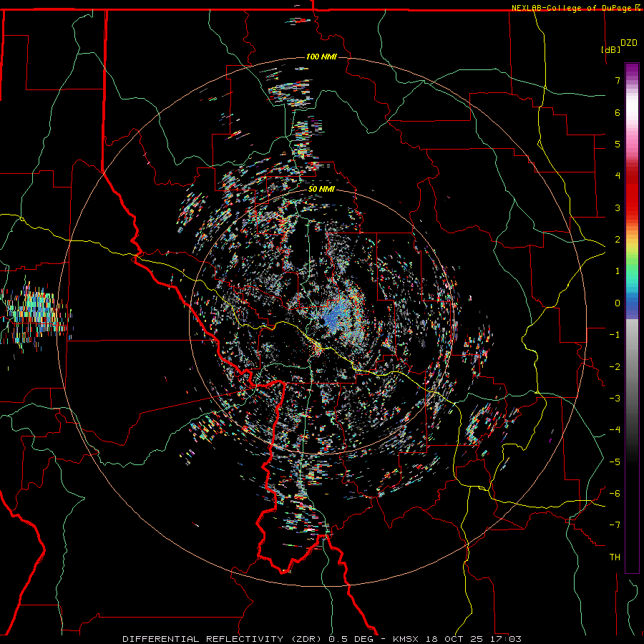Viewport: 644px width, 644px height.
Task: Click the 5 dB pink value label
Action: coord(618,144)
